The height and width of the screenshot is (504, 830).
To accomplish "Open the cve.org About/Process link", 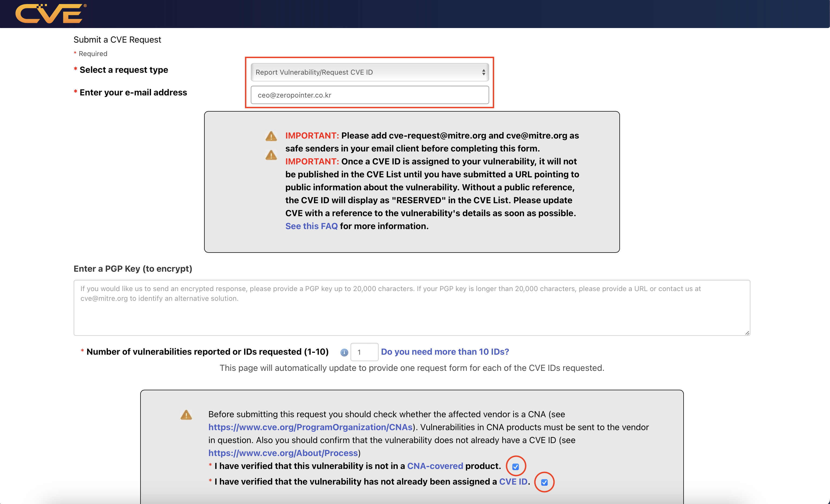I will point(283,453).
